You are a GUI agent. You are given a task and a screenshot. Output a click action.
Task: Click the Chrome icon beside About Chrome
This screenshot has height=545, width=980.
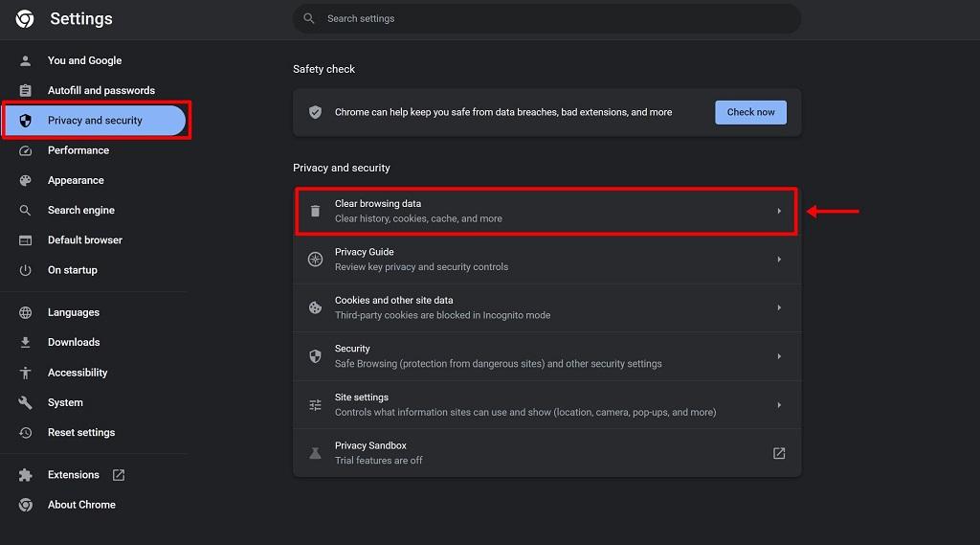coord(25,505)
